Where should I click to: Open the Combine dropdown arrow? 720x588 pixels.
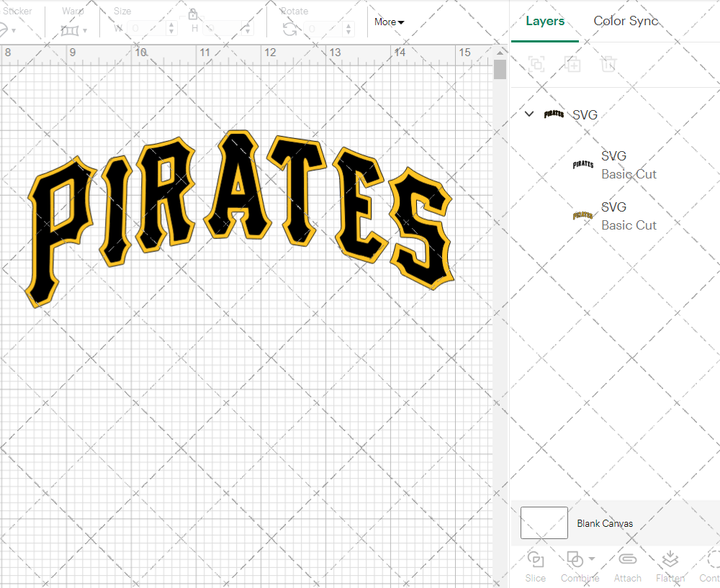point(592,558)
